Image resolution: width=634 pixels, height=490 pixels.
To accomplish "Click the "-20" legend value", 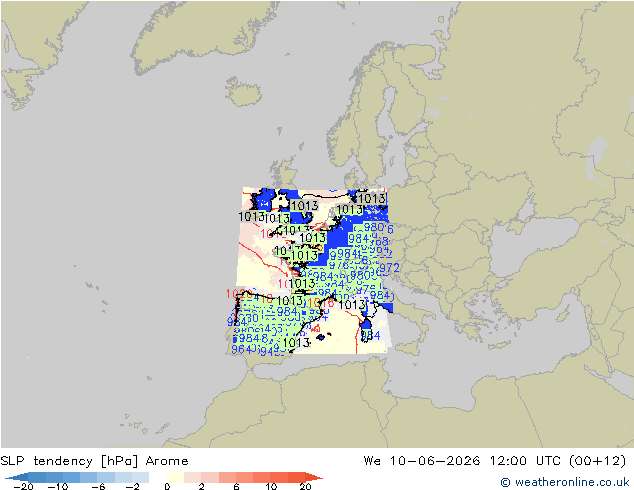I will pos(23,486).
